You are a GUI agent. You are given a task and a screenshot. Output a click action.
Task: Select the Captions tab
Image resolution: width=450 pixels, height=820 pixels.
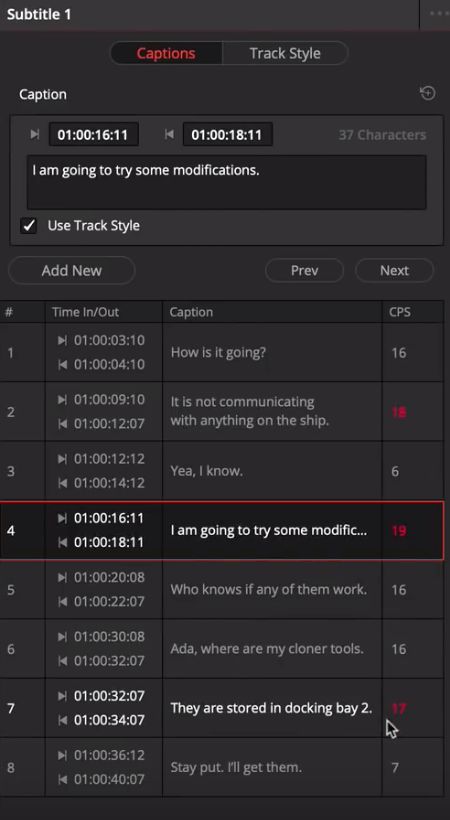click(166, 53)
